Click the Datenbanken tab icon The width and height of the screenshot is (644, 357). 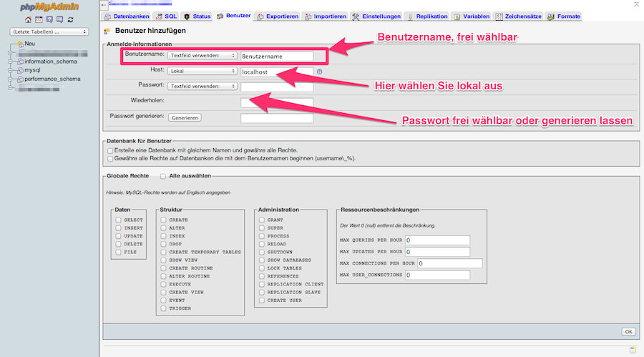point(107,16)
